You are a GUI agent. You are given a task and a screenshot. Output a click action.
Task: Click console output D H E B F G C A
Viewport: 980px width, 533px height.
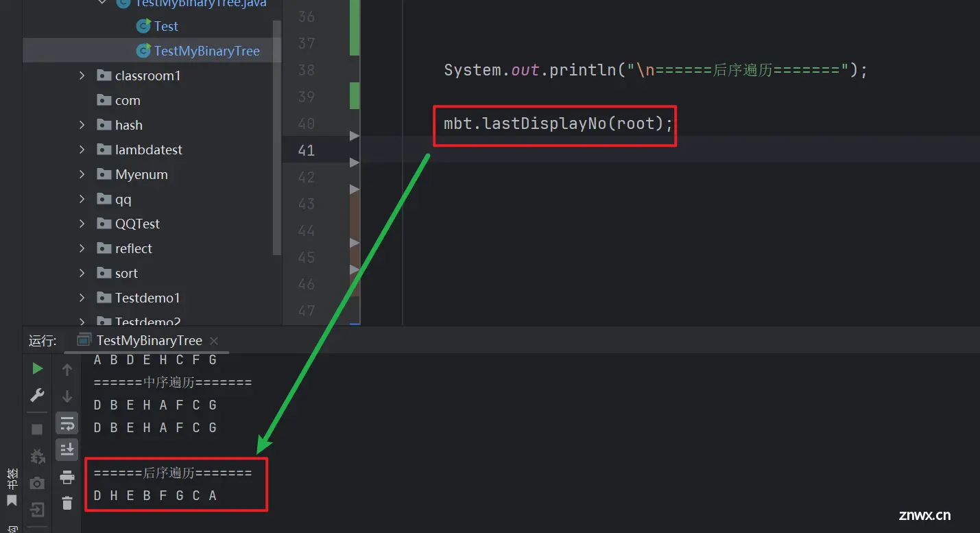point(156,495)
